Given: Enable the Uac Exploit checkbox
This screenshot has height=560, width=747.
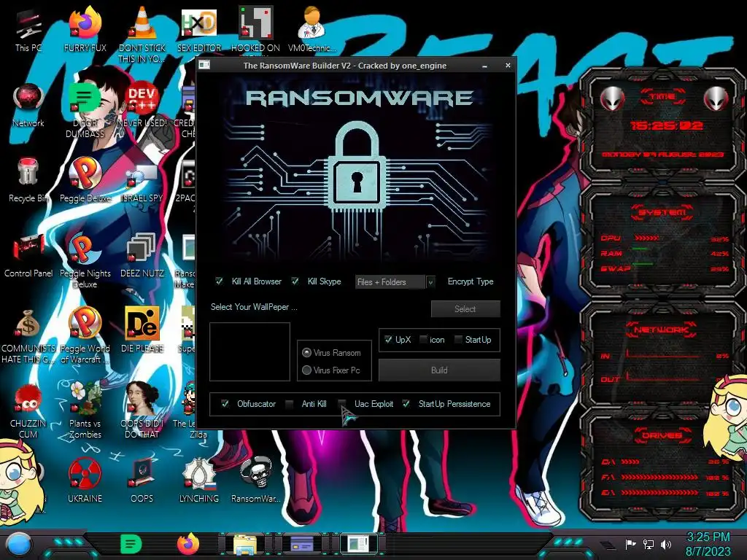Looking at the screenshot, I should pyautogui.click(x=341, y=404).
